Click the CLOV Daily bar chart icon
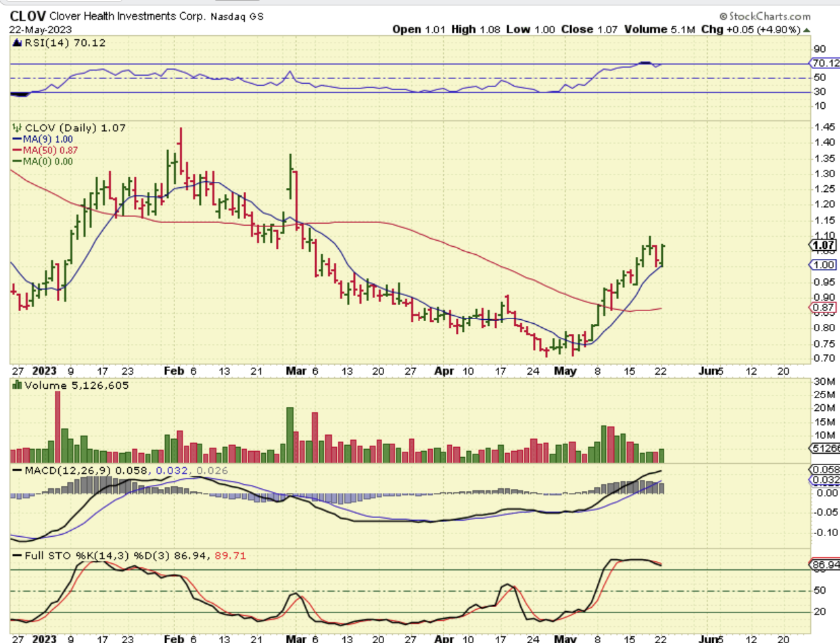The height and width of the screenshot is (643, 840). coord(16,128)
